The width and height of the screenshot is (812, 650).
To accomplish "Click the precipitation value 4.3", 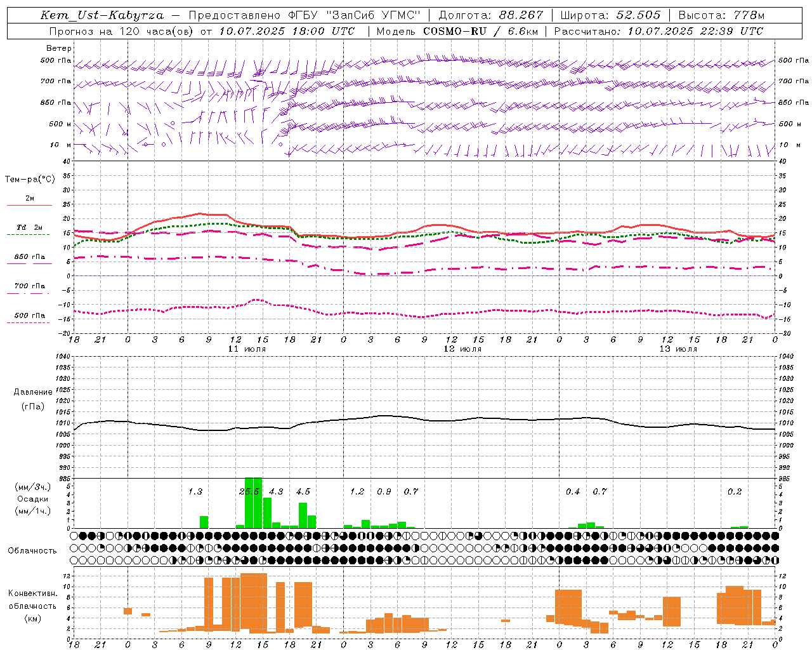I will pos(277,491).
